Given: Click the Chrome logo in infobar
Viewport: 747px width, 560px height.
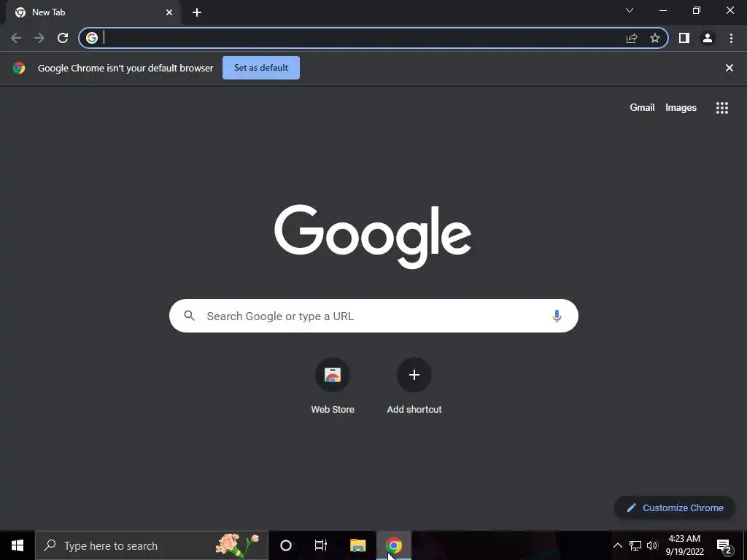Looking at the screenshot, I should [x=19, y=68].
